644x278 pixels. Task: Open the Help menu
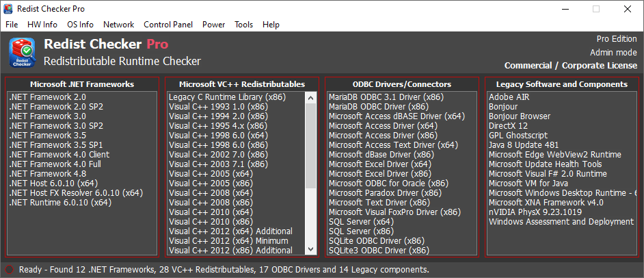[x=271, y=25]
